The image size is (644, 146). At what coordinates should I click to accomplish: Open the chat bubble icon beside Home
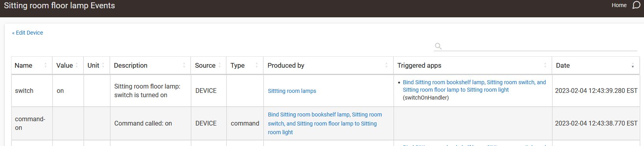pos(636,5)
